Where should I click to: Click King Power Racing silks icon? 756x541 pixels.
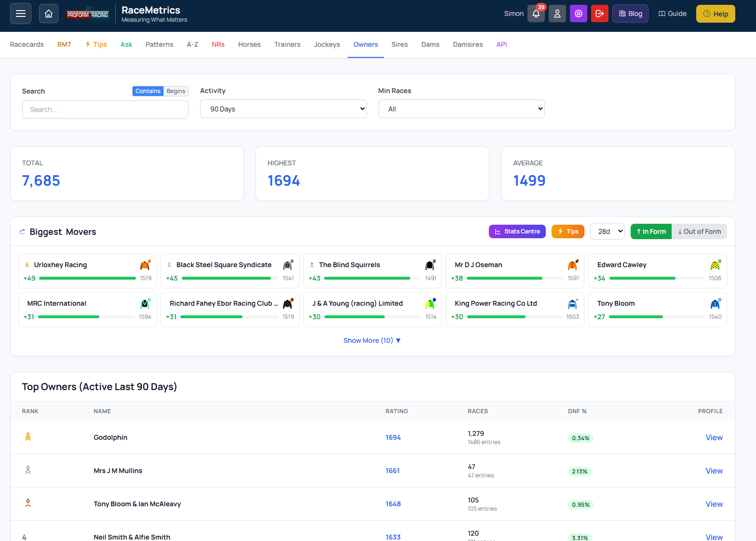pos(573,303)
